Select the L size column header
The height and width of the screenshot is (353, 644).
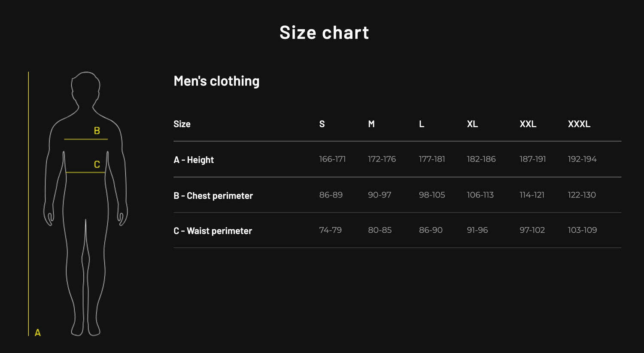pyautogui.click(x=422, y=124)
